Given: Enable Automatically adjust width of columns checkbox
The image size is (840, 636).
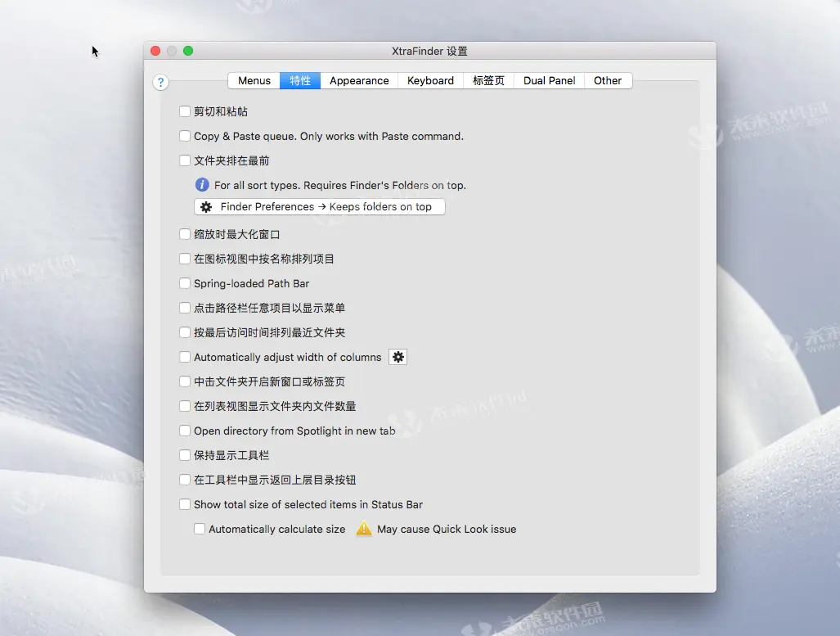Looking at the screenshot, I should 185,357.
